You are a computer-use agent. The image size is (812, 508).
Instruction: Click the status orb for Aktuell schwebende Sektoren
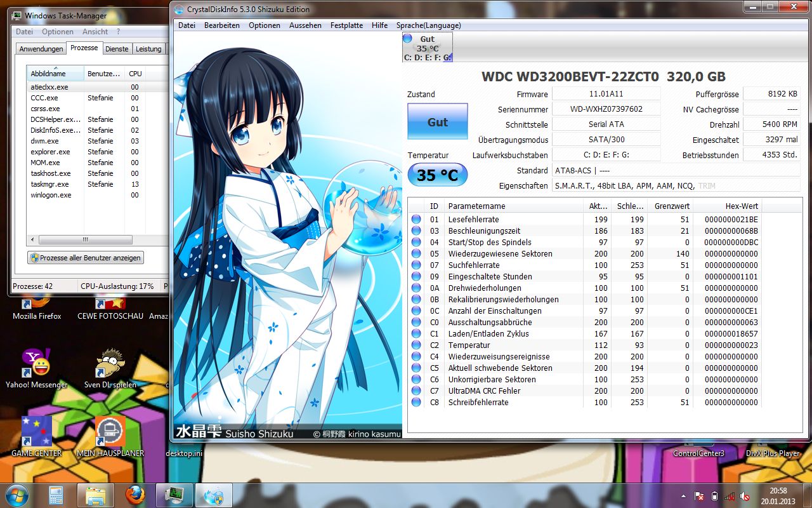pyautogui.click(x=416, y=368)
